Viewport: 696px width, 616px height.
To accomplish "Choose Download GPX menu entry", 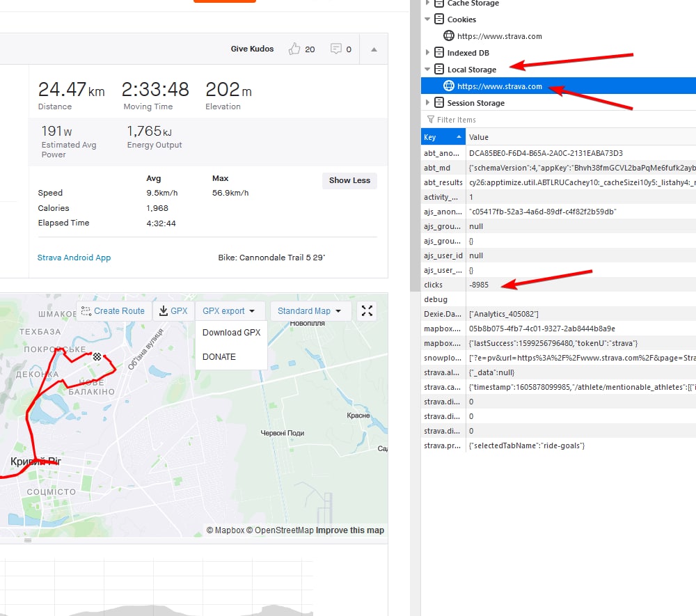I will point(231,333).
